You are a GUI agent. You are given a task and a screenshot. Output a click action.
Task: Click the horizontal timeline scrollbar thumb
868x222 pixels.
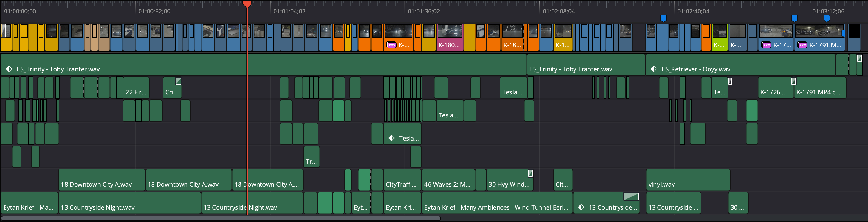(221, 218)
